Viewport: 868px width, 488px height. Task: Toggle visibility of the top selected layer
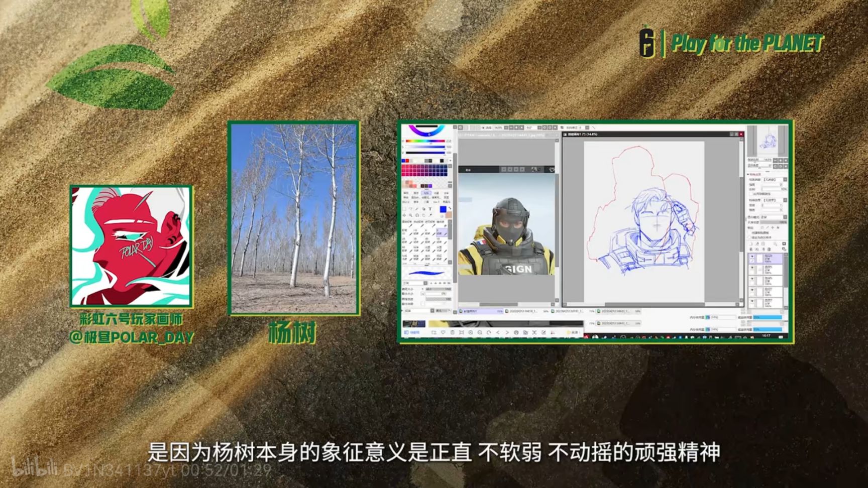[752, 257]
